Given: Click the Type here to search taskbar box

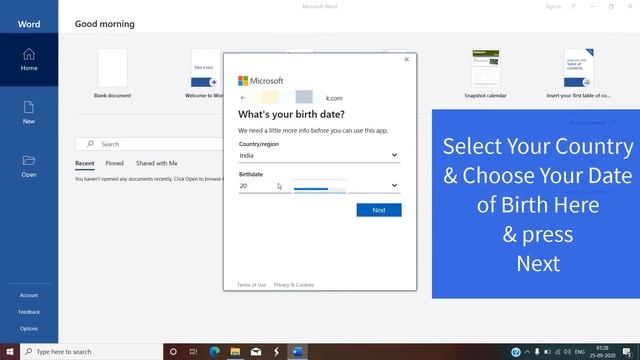Looking at the screenshot, I should point(91,351).
